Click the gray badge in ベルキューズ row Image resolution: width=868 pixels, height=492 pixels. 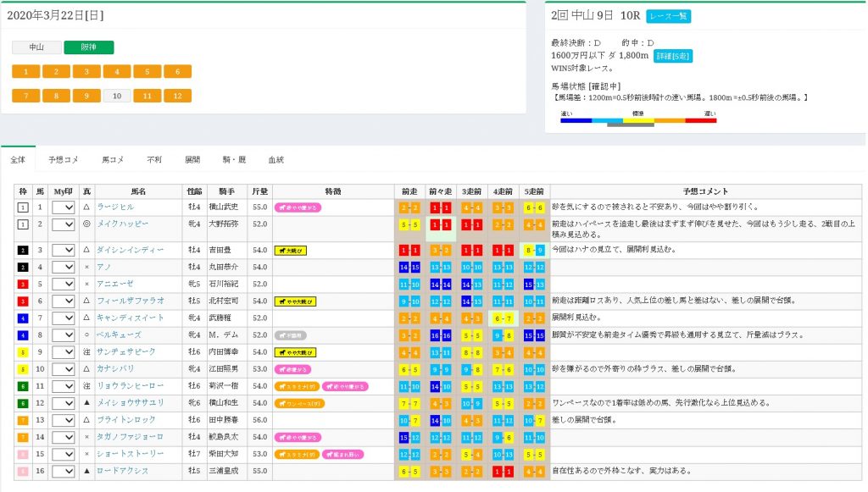pos(290,334)
